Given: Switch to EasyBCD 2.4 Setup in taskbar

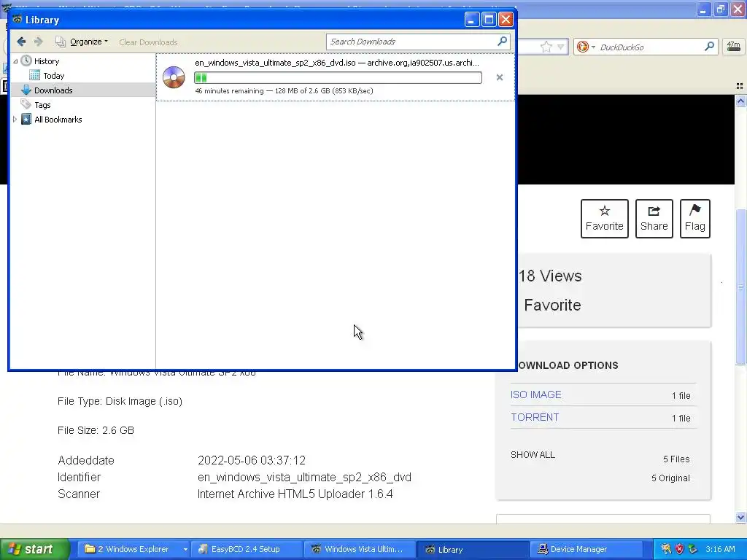Looking at the screenshot, I should click(x=245, y=549).
